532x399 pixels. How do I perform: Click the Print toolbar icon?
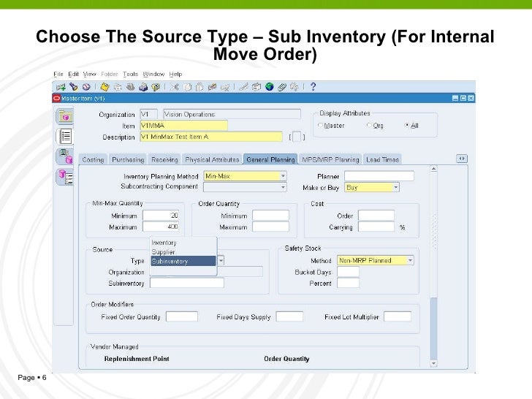(143, 87)
